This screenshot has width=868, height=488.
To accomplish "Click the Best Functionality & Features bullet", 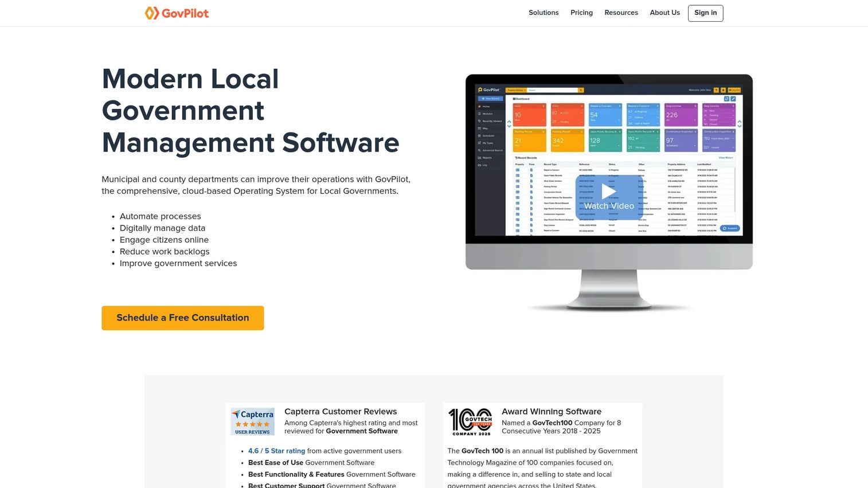I will pos(332,474).
